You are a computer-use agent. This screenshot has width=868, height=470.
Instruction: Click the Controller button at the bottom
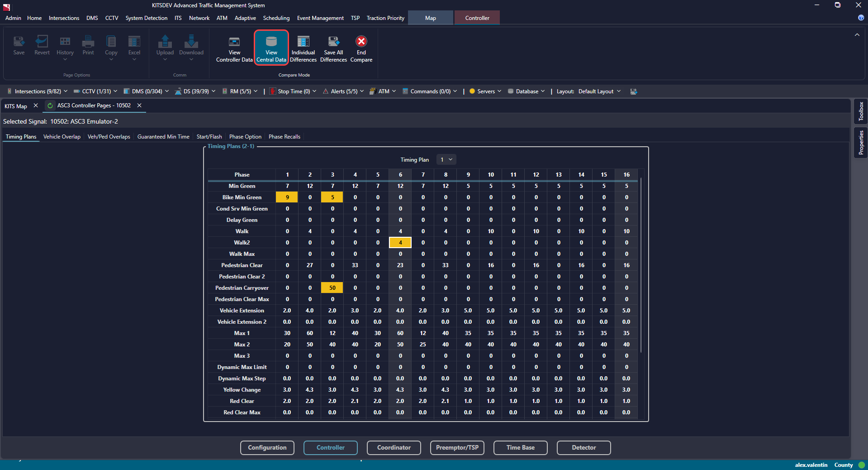point(331,448)
